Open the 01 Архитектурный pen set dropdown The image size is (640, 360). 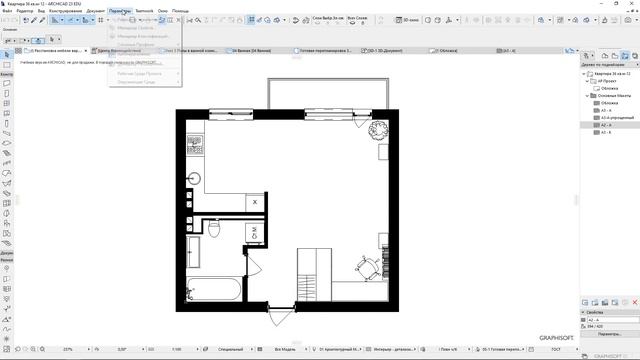point(360,349)
